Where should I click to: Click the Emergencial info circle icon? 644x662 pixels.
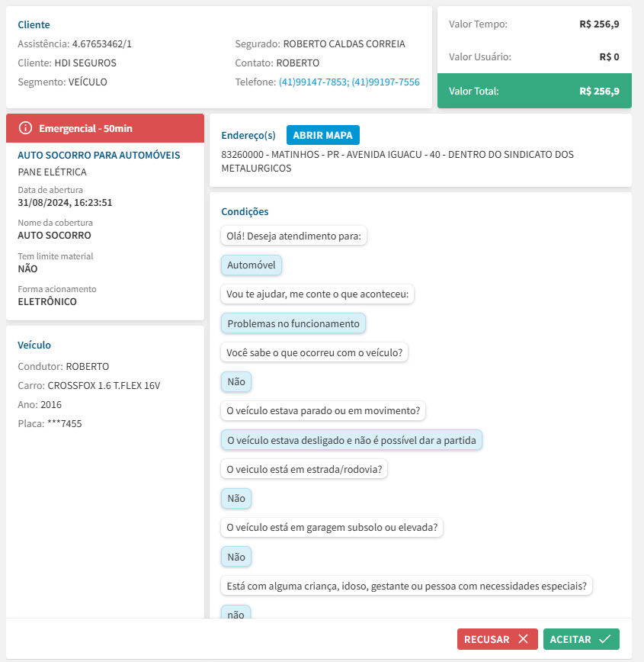(x=25, y=128)
